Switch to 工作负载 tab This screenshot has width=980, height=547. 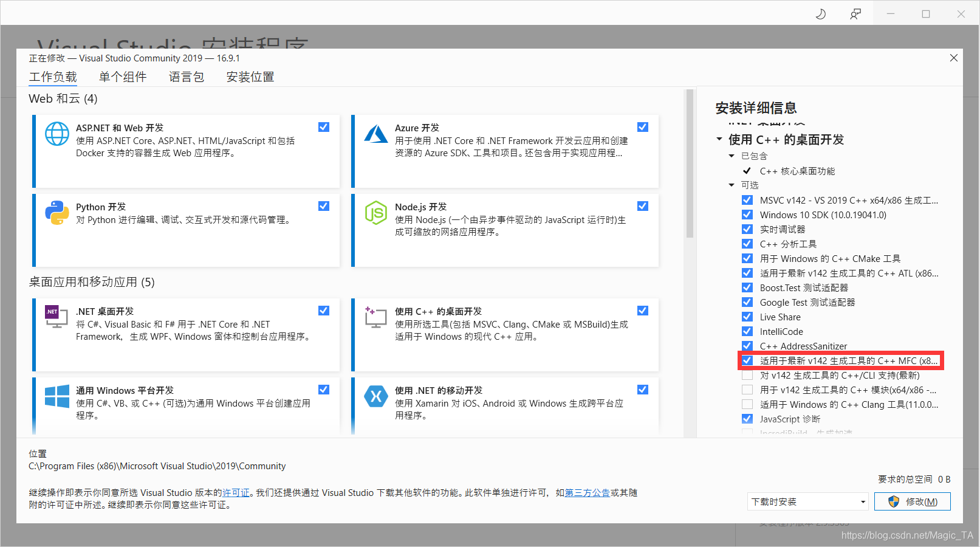tap(53, 77)
